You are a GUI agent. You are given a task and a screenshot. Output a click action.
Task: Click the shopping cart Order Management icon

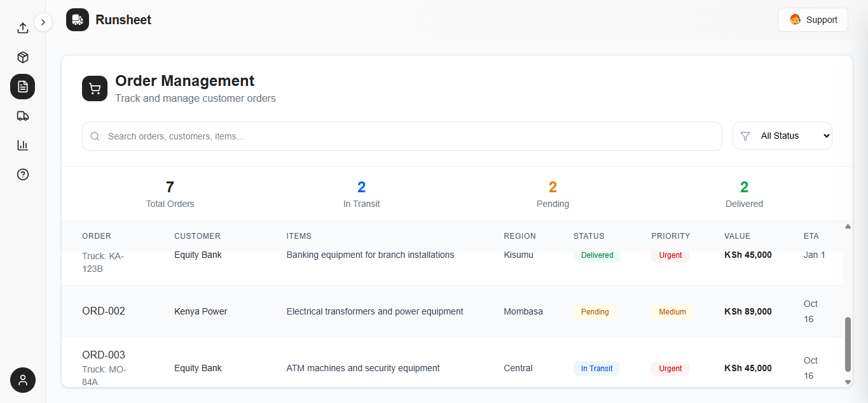coord(95,88)
